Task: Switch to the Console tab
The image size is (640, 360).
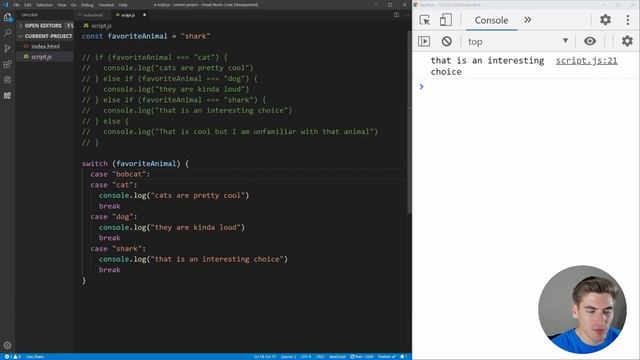Action: 491,20
